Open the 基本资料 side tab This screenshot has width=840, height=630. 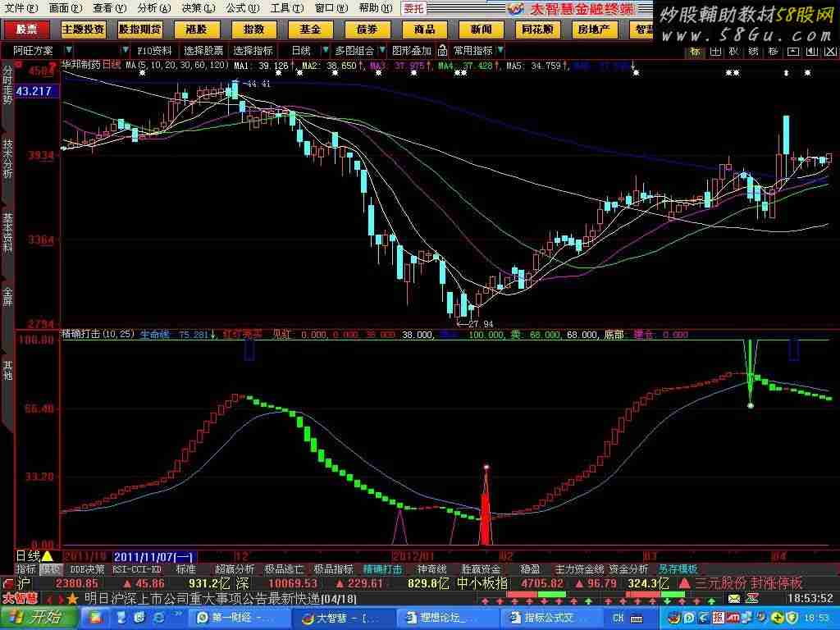[7, 232]
